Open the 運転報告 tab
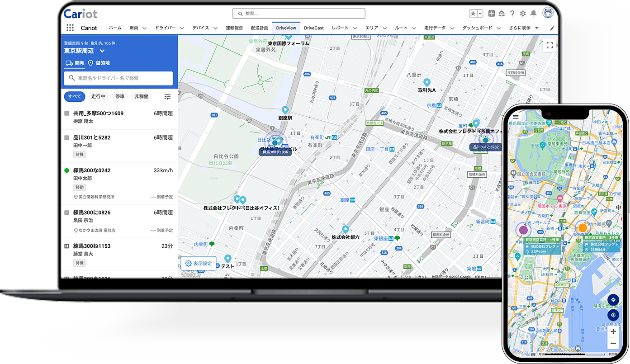 coord(234,28)
